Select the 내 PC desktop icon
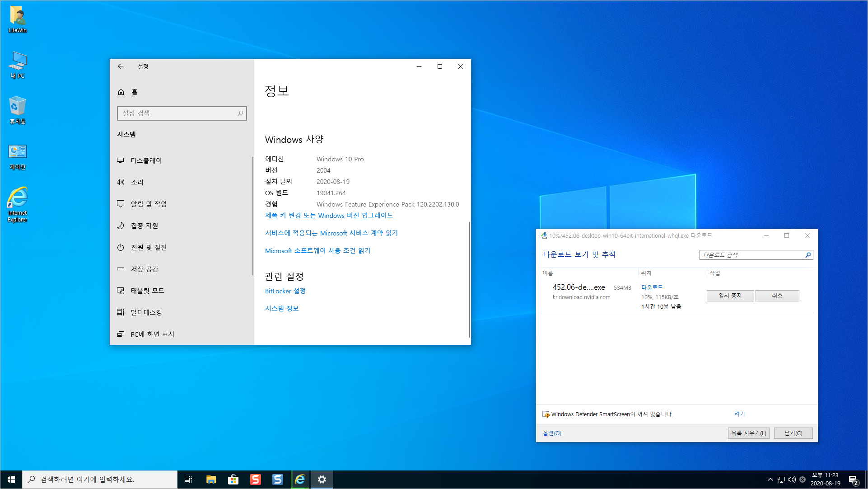This screenshot has height=489, width=868. click(x=18, y=65)
